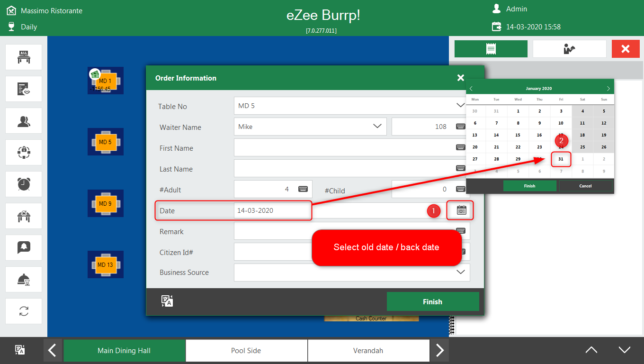The height and width of the screenshot is (364, 644).
Task: Click the receipt icon green button
Action: pos(491,49)
